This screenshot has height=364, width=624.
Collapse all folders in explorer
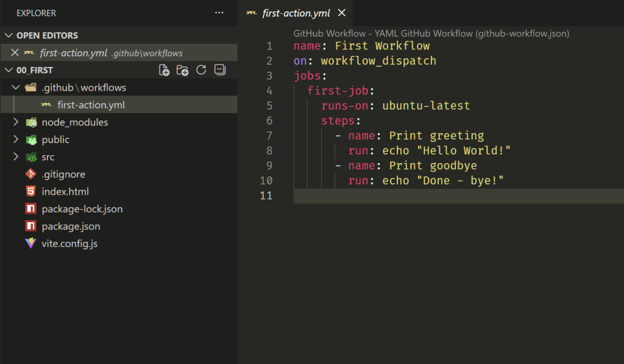click(x=220, y=71)
